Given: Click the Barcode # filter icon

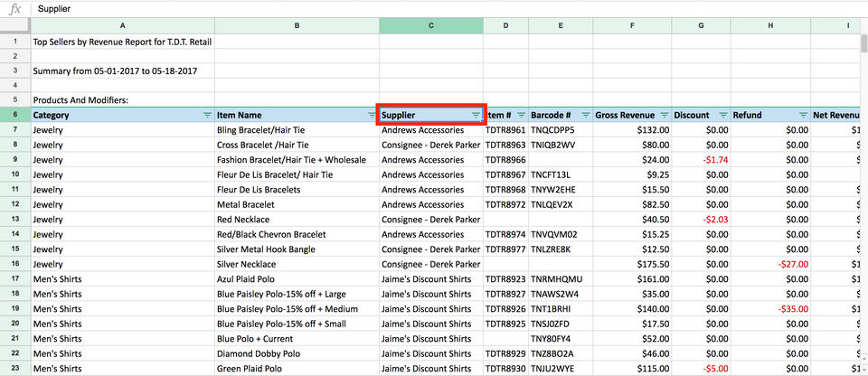Looking at the screenshot, I should pyautogui.click(x=585, y=116).
